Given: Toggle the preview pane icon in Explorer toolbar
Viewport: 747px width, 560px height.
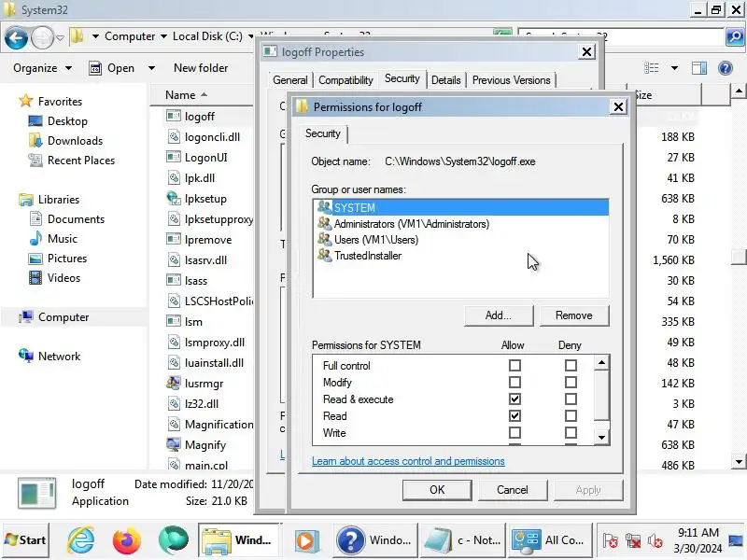Looking at the screenshot, I should pos(698,68).
